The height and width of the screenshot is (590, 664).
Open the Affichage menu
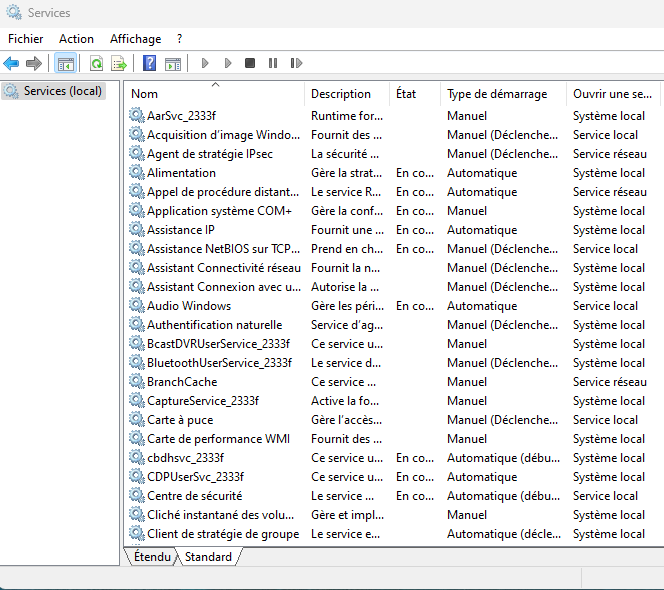coord(136,39)
